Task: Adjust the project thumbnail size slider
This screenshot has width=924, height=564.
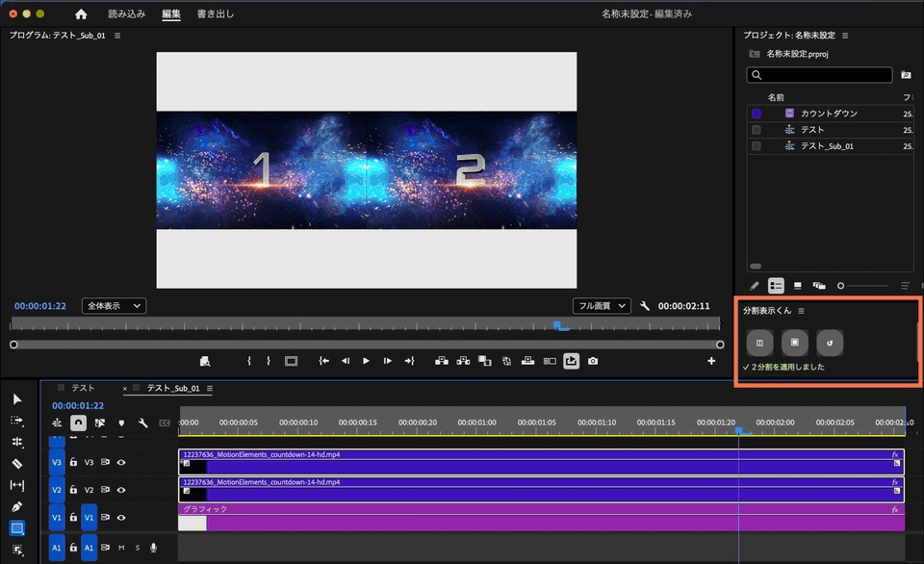Action: (x=862, y=286)
